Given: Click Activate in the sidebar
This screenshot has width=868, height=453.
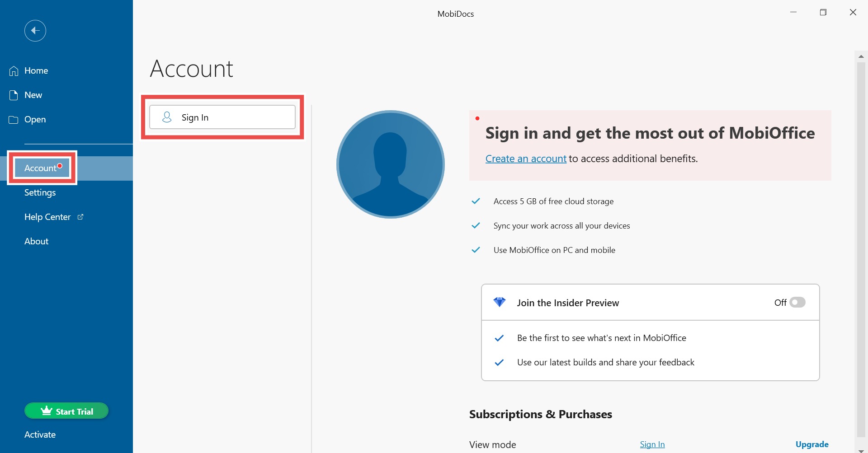Looking at the screenshot, I should (40, 434).
